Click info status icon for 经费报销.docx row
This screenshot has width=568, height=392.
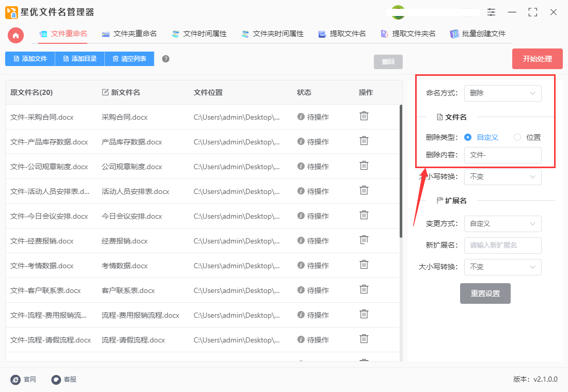[x=301, y=240]
